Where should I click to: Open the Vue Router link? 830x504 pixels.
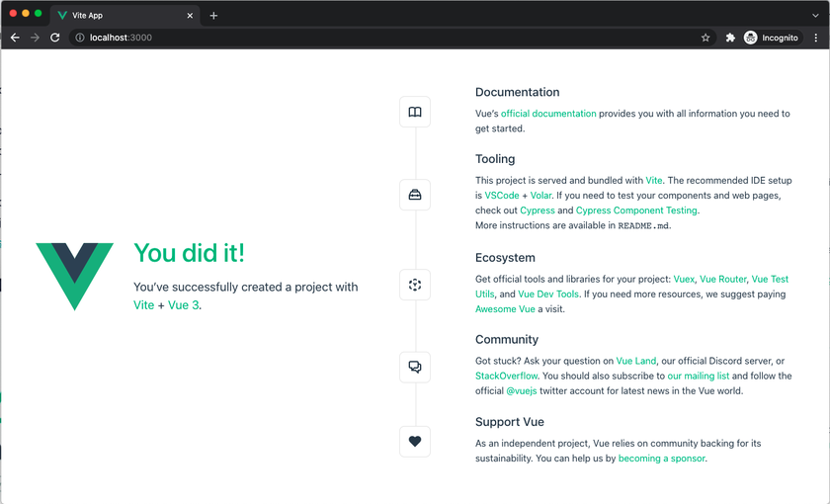coord(723,279)
